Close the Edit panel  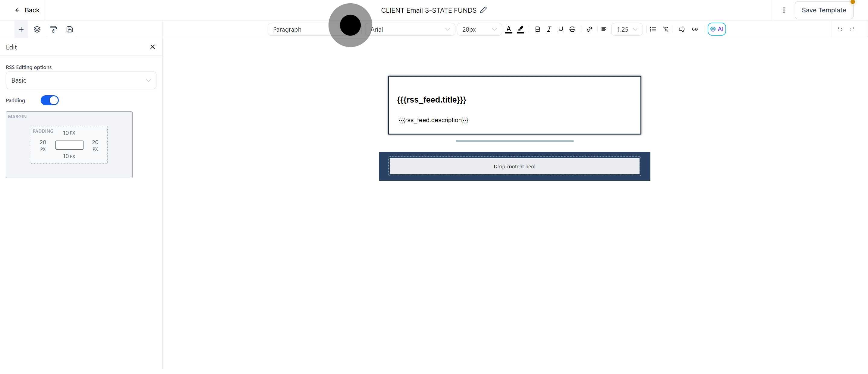152,47
